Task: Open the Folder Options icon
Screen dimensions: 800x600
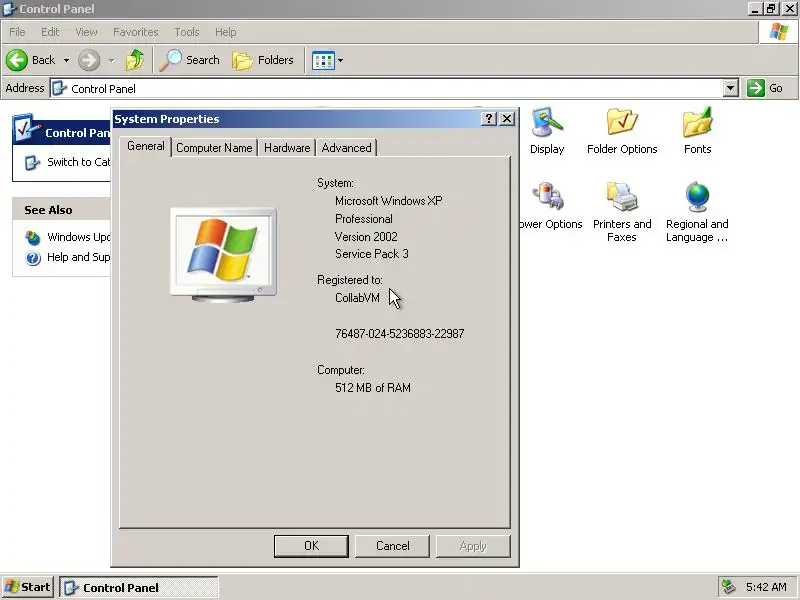Action: [622, 131]
